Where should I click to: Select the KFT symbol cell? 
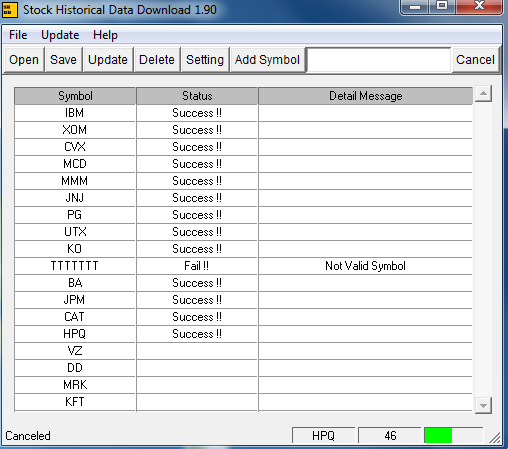coord(75,402)
